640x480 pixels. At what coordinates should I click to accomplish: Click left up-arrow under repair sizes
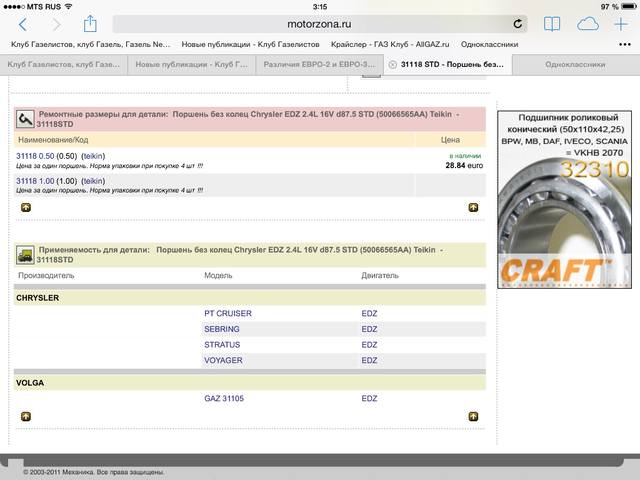(26, 207)
